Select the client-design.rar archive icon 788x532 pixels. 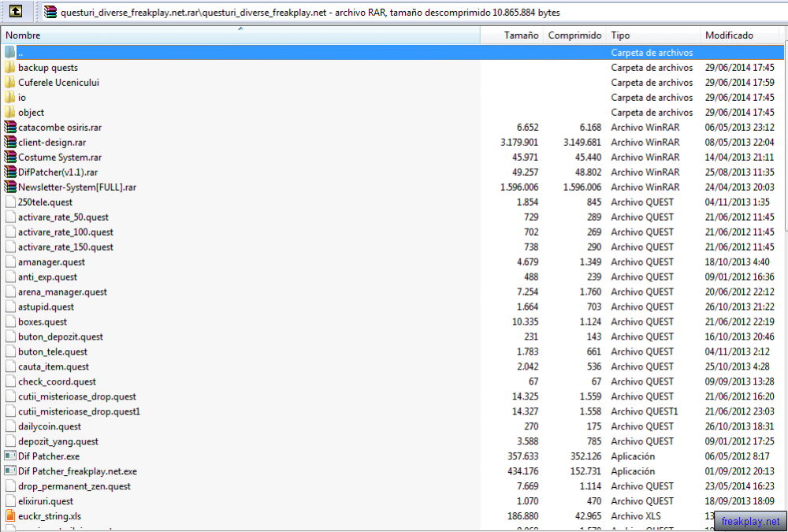coord(10,143)
